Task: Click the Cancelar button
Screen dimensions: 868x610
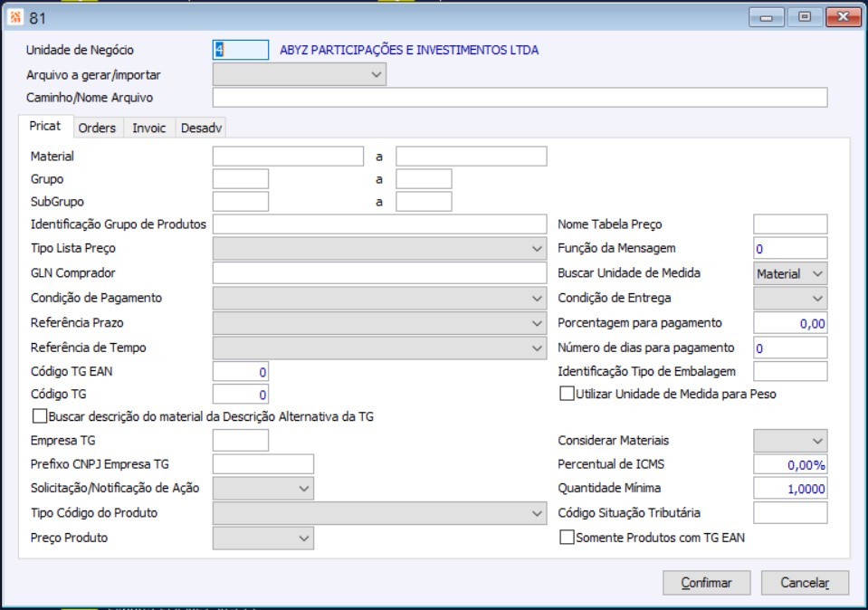Action: (x=805, y=583)
